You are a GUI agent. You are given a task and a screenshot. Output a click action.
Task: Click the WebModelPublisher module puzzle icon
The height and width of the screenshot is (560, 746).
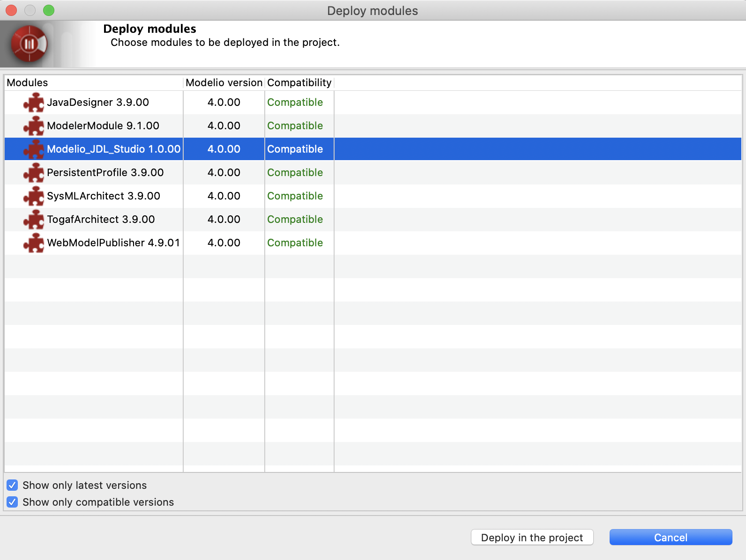point(34,243)
